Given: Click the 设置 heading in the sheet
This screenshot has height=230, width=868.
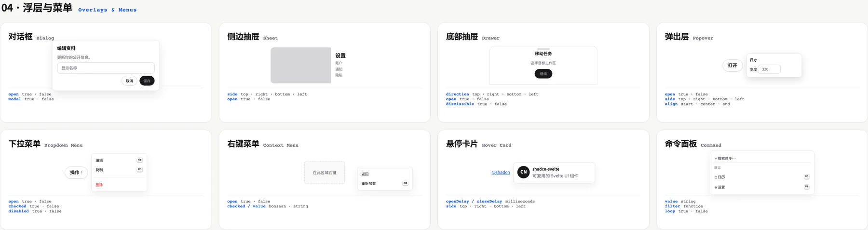Looking at the screenshot, I should tap(340, 55).
